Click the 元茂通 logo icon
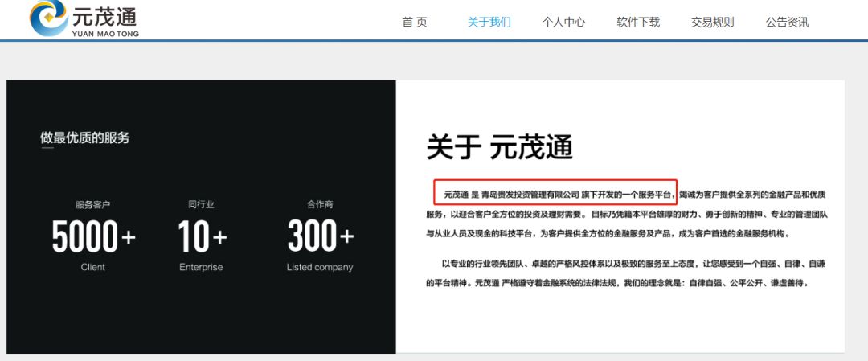This screenshot has height=361, width=868. tap(49, 18)
